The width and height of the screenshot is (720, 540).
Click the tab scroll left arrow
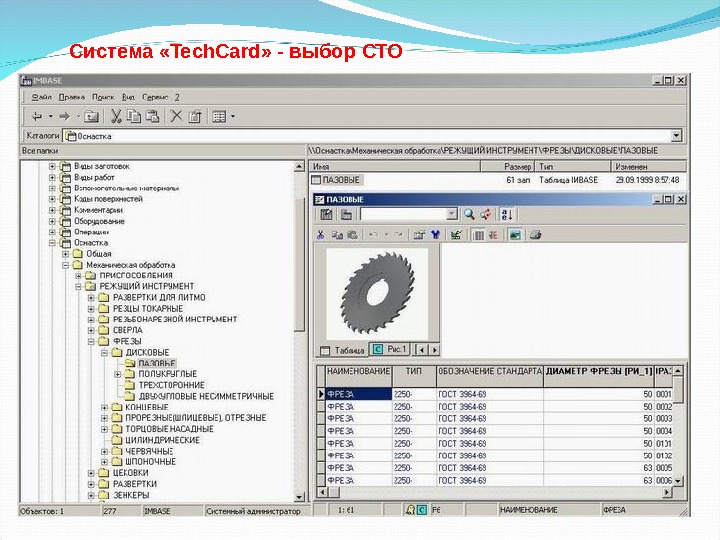click(422, 350)
